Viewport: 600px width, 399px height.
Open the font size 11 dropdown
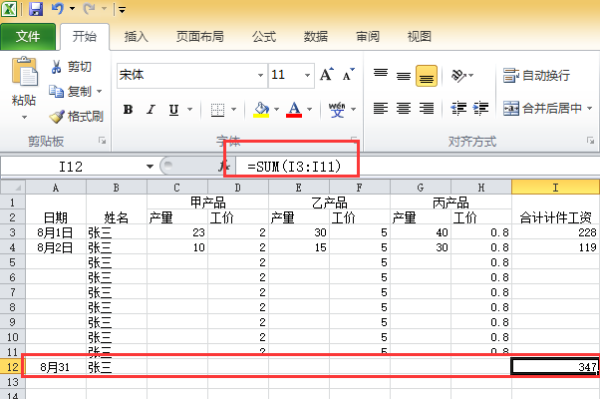coord(307,75)
